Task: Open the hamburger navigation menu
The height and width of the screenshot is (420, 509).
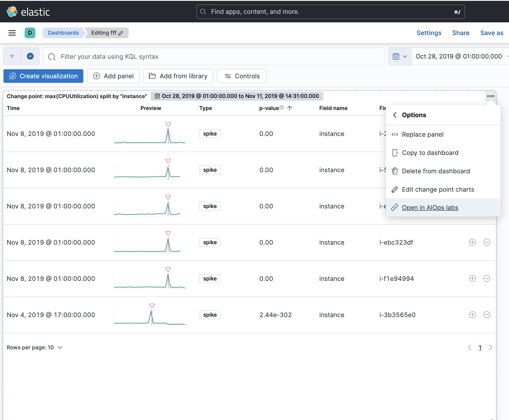Action: click(12, 33)
